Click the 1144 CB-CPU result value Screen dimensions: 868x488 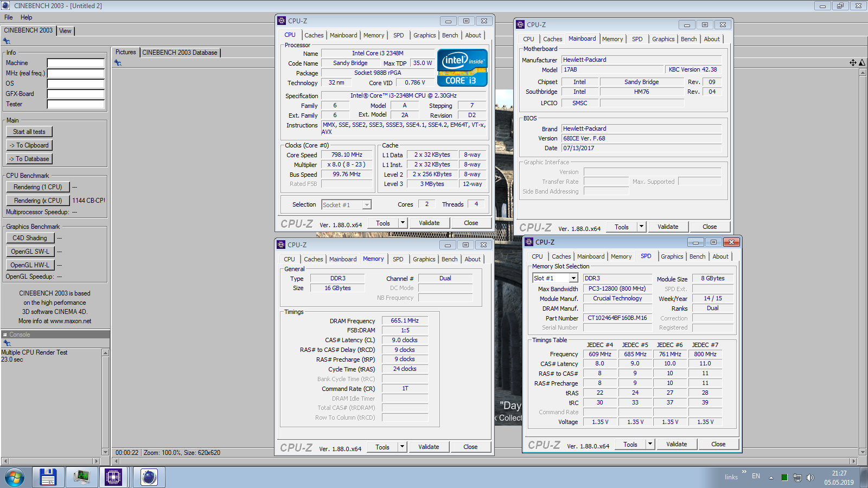88,201
